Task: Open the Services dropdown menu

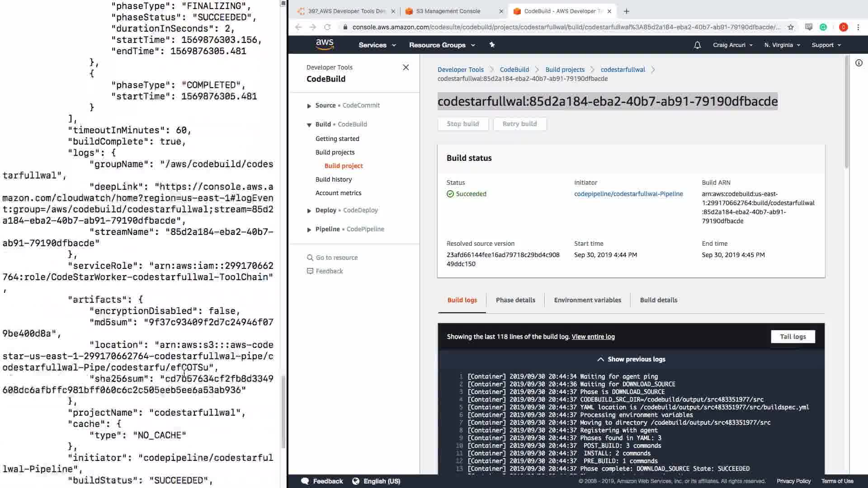Action: (377, 45)
